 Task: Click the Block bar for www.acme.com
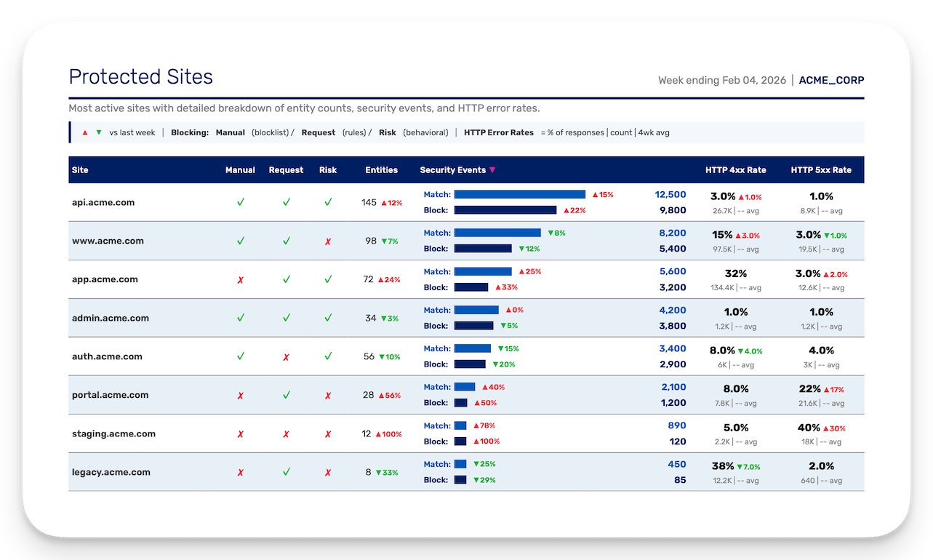[x=483, y=249]
